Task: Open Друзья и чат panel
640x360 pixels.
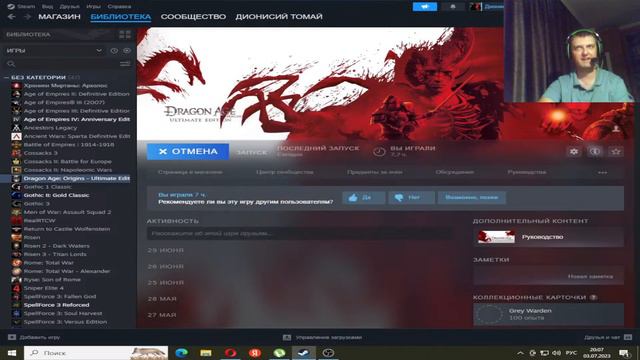Action: click(x=608, y=338)
